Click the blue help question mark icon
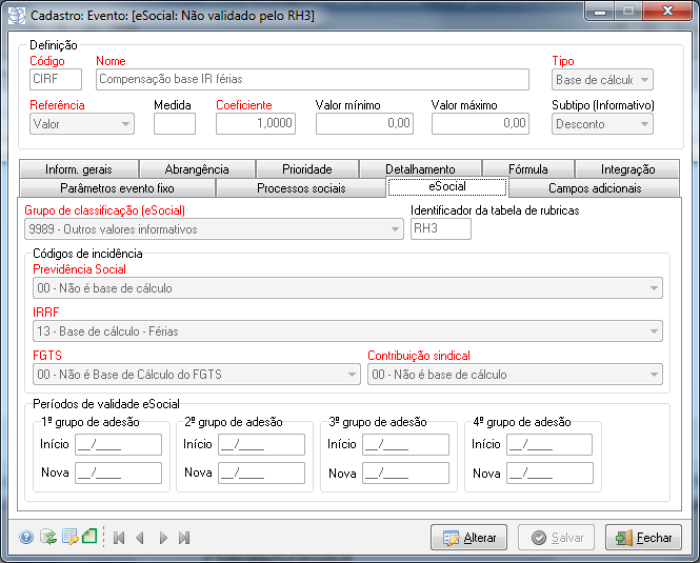 (26, 537)
